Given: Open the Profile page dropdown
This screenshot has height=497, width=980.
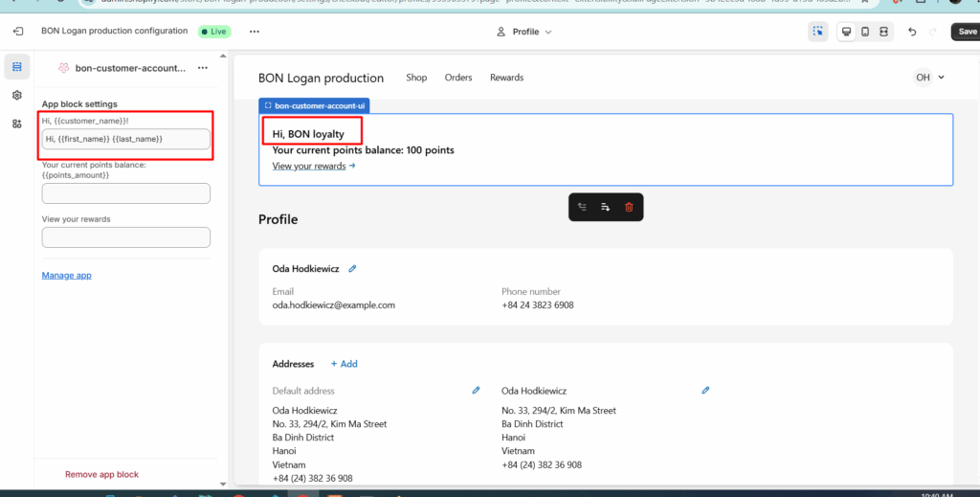Looking at the screenshot, I should pos(525,32).
